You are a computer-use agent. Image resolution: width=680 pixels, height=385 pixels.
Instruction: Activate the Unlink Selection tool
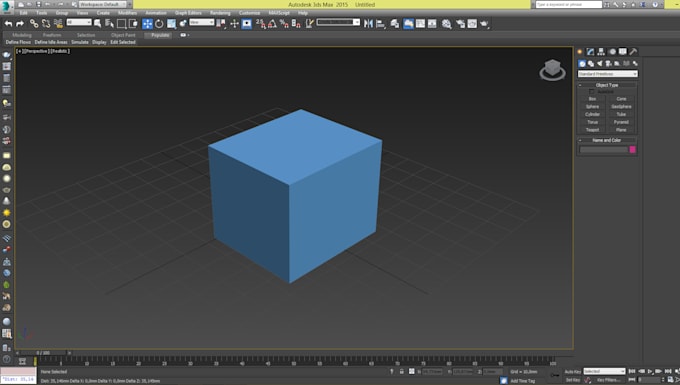pos(46,23)
